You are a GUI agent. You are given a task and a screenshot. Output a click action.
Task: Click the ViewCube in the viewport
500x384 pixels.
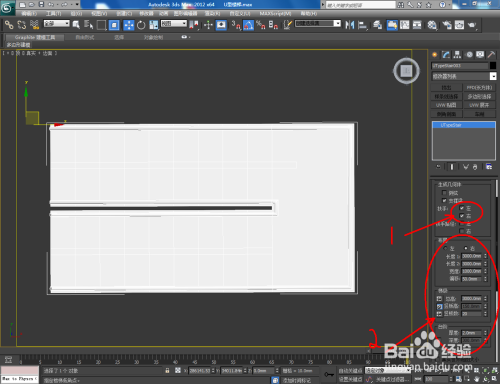406,71
